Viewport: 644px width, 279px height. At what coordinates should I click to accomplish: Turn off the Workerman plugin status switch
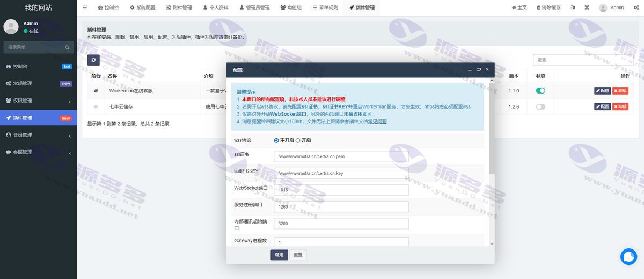click(x=540, y=91)
